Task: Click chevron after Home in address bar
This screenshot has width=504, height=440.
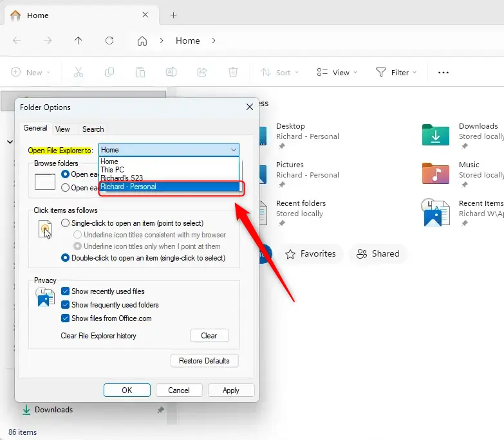Action: click(214, 41)
